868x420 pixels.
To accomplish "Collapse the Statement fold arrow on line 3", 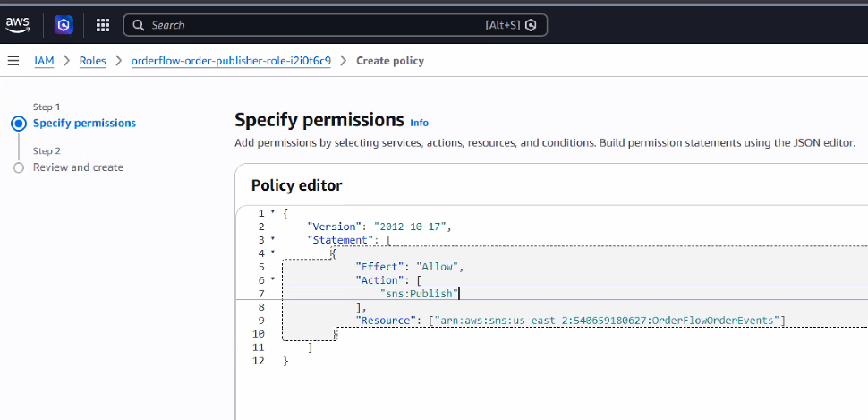I will (273, 239).
